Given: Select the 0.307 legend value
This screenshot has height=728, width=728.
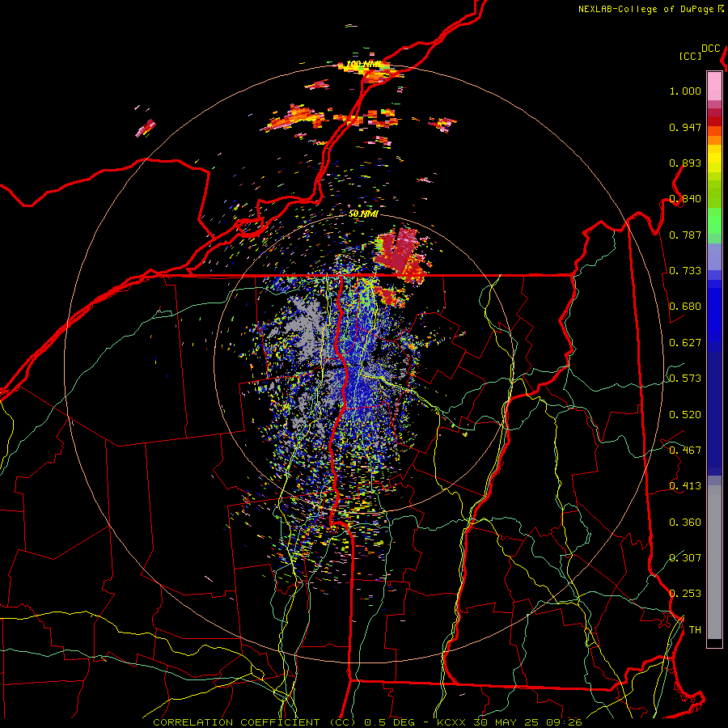Looking at the screenshot, I should click(685, 558).
